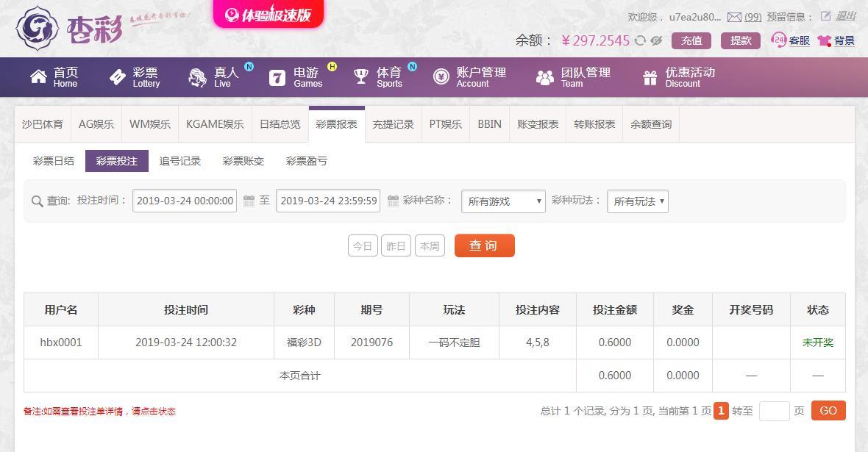The height and width of the screenshot is (452, 868).
Task: Switch to WM娱乐 tab
Action: (150, 124)
